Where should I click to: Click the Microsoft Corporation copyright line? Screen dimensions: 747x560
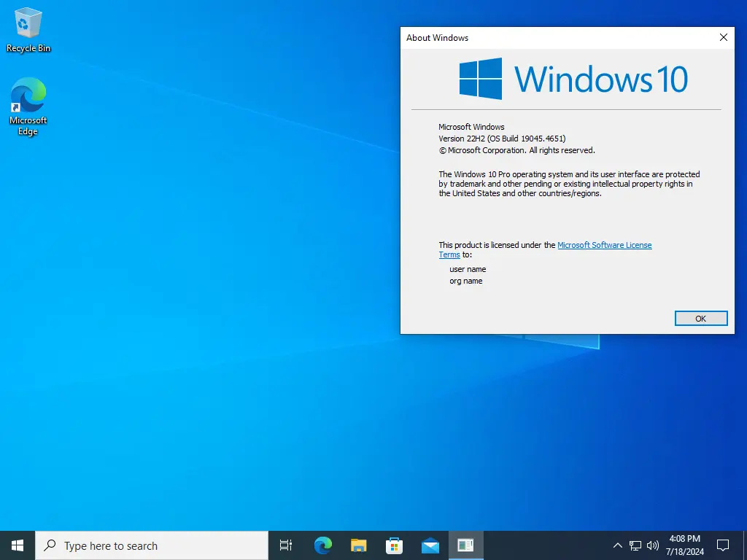tap(517, 150)
